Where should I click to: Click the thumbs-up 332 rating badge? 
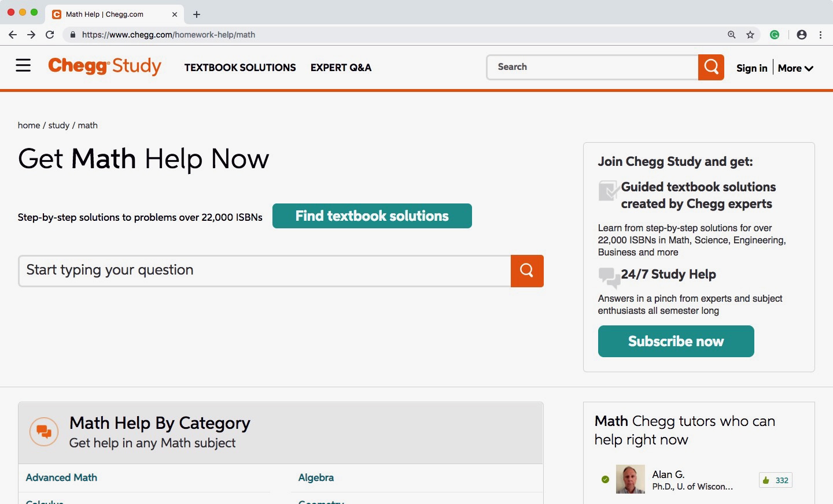(776, 480)
